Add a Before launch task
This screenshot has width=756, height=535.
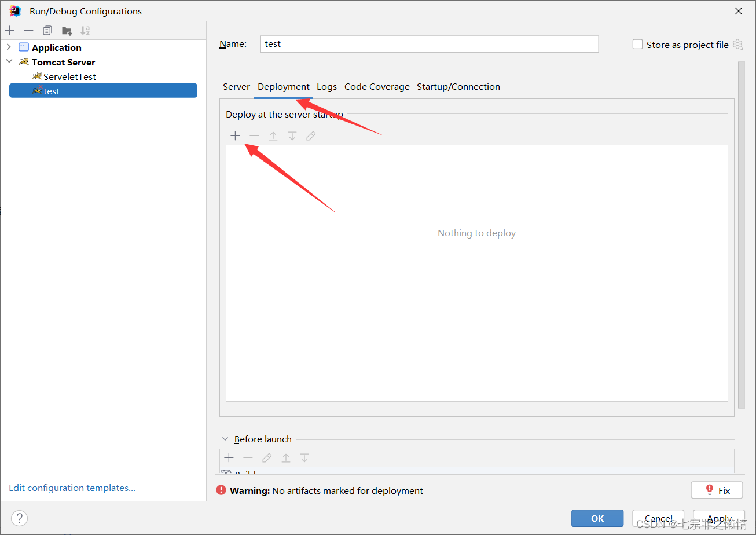[x=229, y=458]
